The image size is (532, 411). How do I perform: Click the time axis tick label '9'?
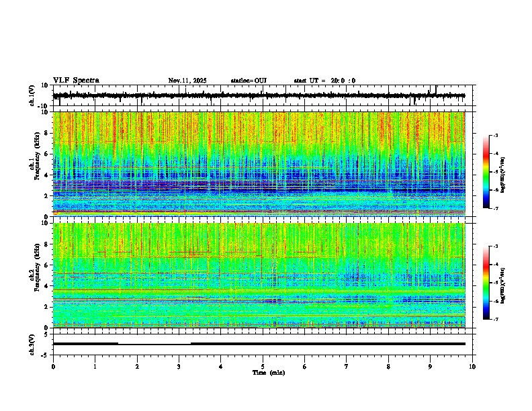click(x=430, y=367)
